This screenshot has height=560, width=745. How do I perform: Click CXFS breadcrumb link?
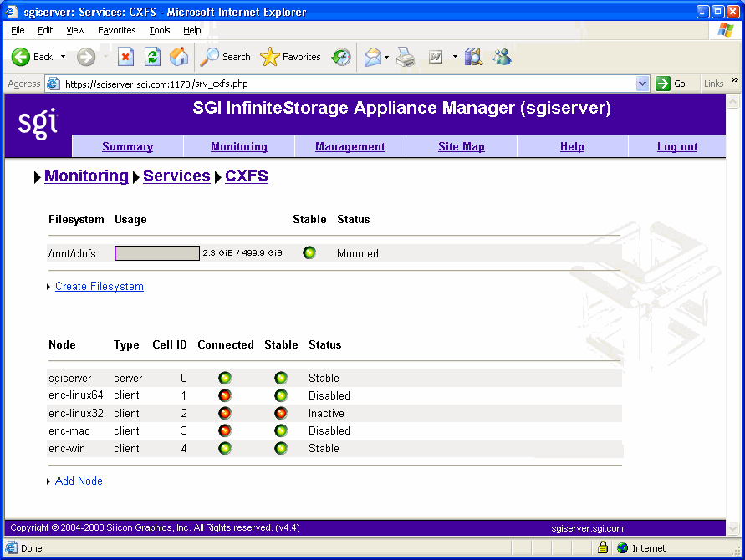pos(247,176)
